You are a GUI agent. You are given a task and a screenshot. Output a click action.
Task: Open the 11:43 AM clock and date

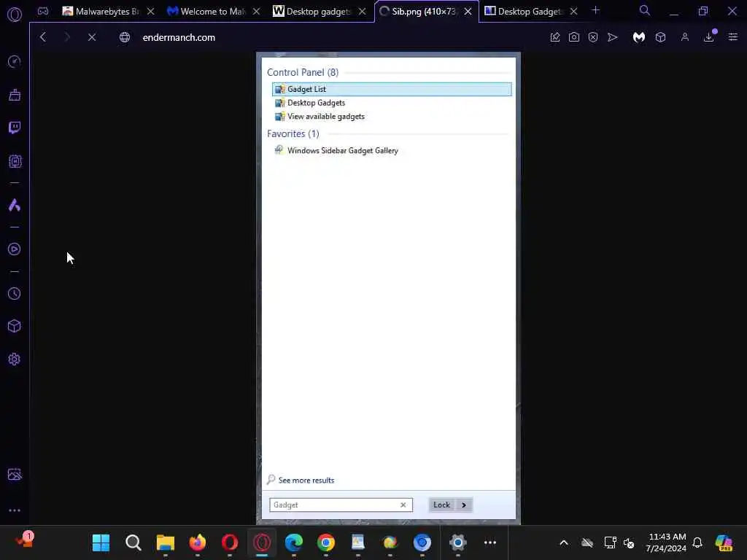(667, 542)
